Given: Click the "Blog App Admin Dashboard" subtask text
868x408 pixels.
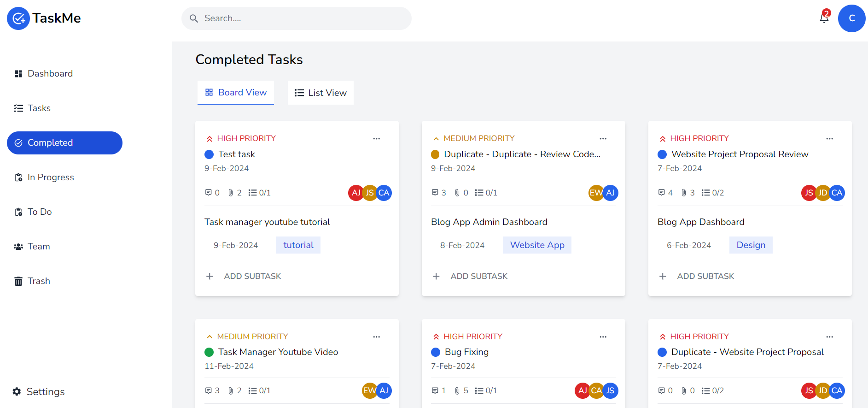Looking at the screenshot, I should [489, 222].
